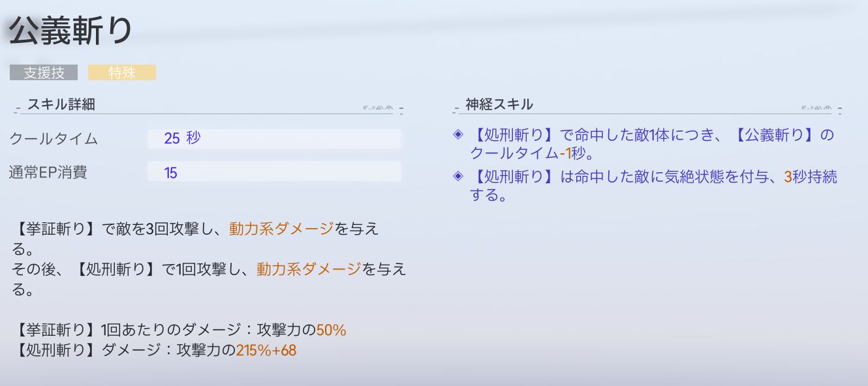The image size is (868, 386).
Task: Click the ornament icon beside スキル詳細 header
Action: pos(377,108)
